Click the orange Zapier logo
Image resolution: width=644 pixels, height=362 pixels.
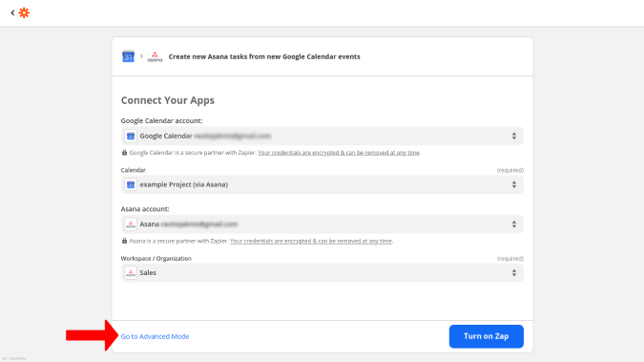[x=24, y=12]
